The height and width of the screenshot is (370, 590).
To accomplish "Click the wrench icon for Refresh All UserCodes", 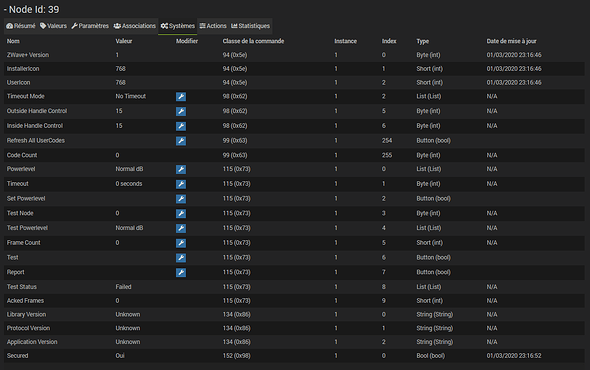I will coord(181,141).
